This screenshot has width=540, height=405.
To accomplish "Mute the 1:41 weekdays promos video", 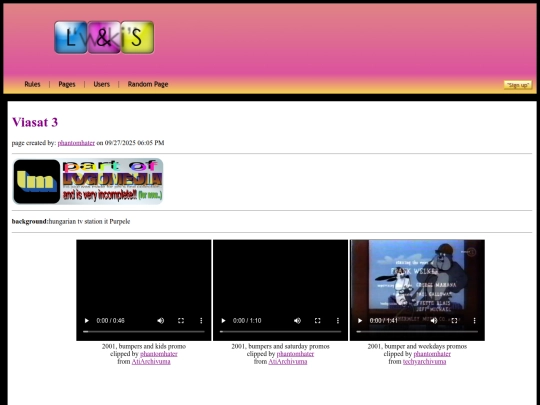I will click(434, 321).
